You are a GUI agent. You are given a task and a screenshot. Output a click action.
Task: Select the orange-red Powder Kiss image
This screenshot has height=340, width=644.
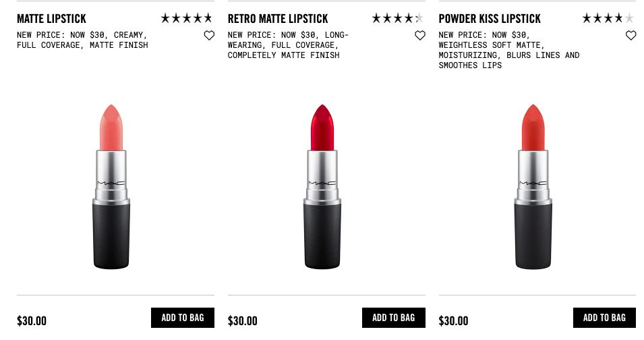pos(533,187)
